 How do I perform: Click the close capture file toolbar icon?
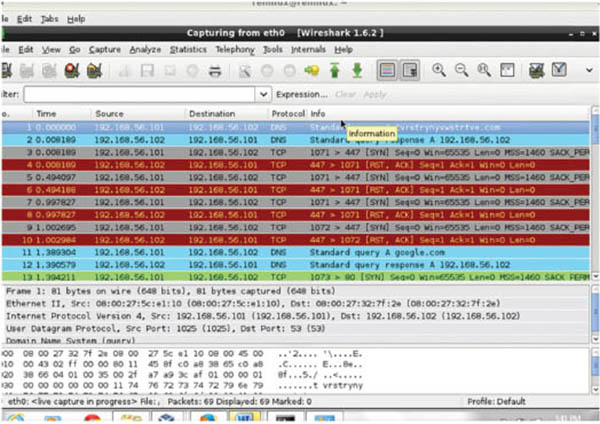pos(170,71)
